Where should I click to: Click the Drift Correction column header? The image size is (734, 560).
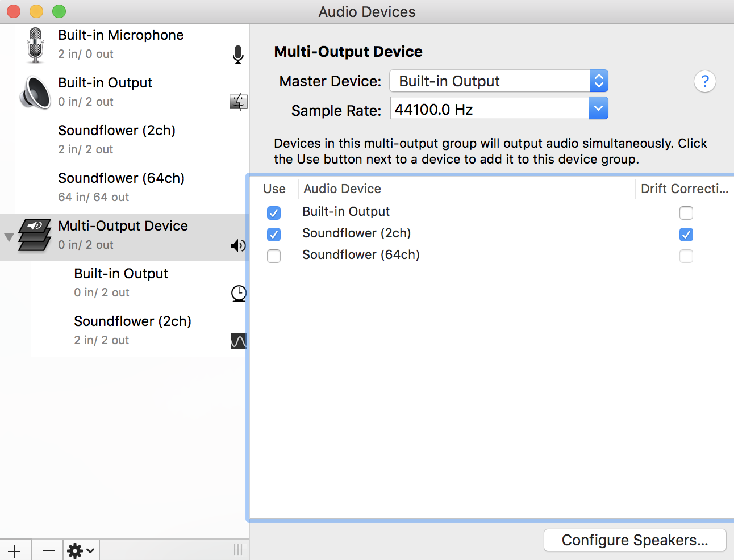point(685,189)
